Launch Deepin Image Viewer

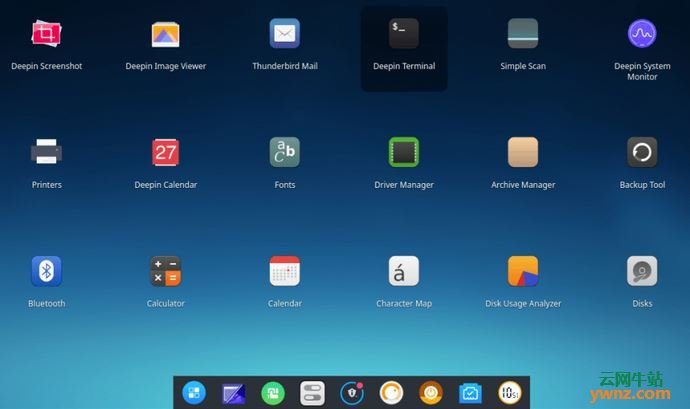click(x=165, y=33)
